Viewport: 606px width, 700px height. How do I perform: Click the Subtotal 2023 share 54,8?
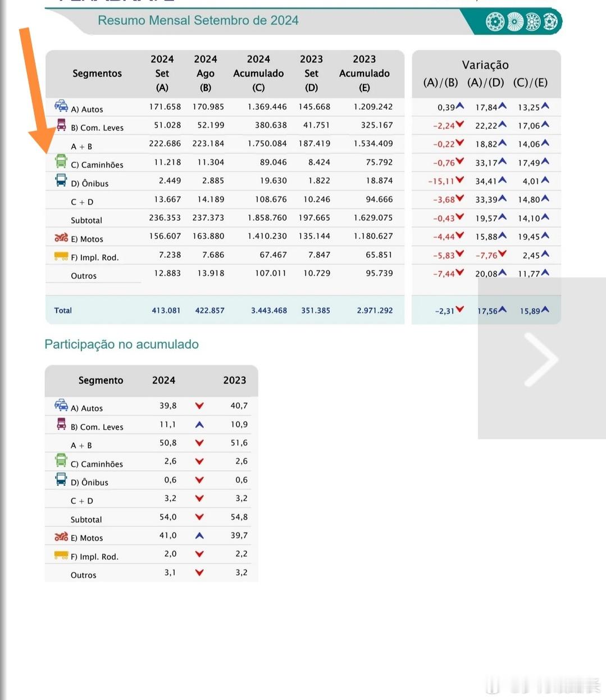coord(239,517)
